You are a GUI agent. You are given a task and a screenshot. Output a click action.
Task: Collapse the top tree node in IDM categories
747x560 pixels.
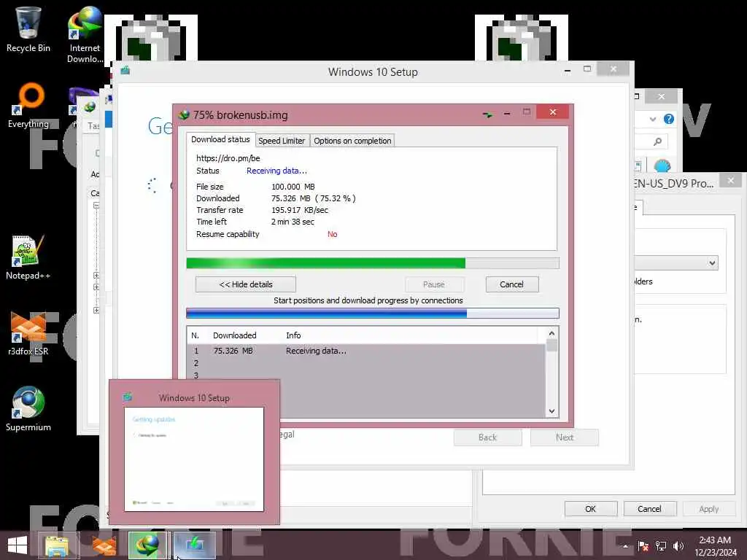point(96,205)
